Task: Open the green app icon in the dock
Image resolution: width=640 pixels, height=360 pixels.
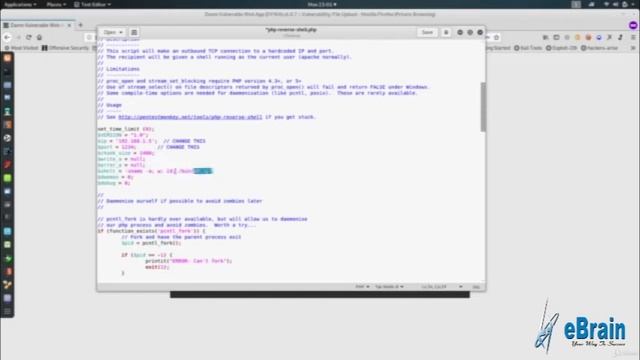Action: 7,178
